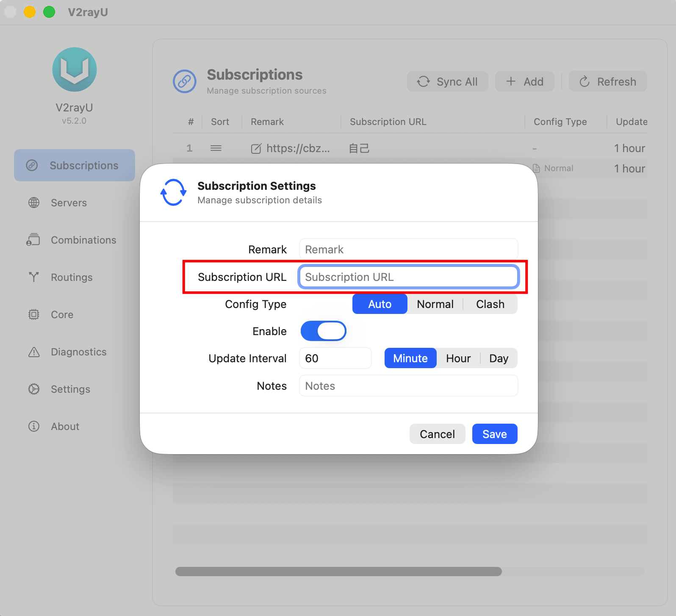676x616 pixels.
Task: Open Settings via the gear icon
Action: pyautogui.click(x=34, y=389)
